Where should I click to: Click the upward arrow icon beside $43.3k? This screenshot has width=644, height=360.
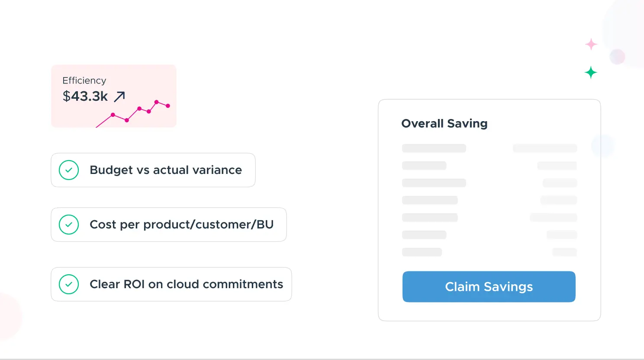119,96
